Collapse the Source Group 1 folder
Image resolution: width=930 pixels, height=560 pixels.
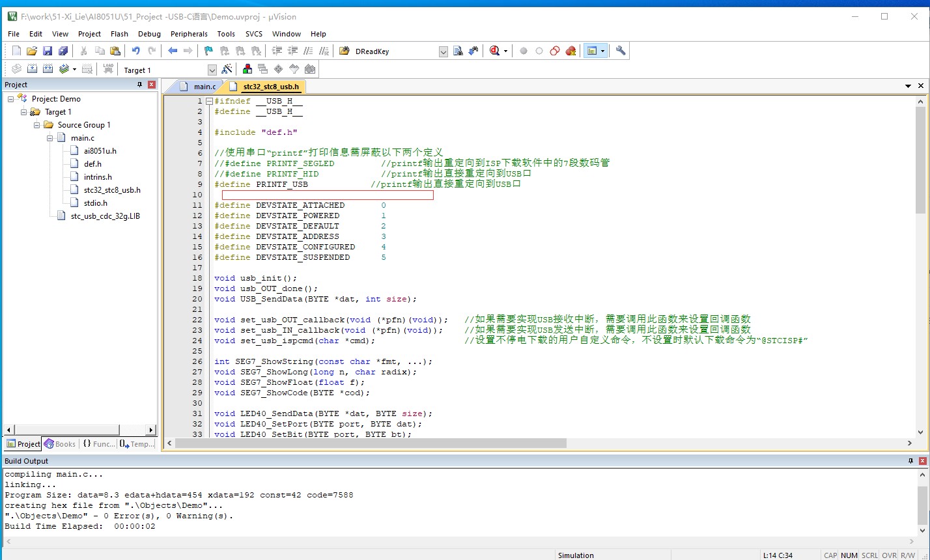coord(37,125)
